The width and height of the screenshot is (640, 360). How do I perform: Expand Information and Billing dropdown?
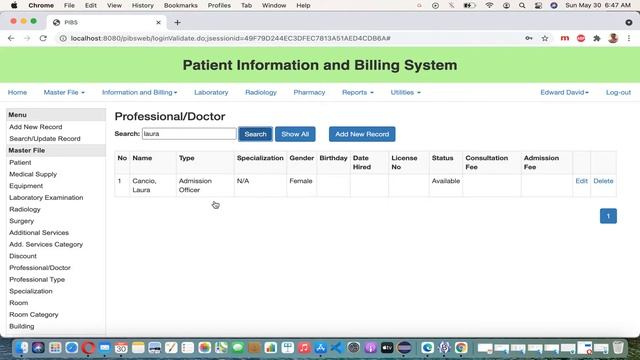(140, 92)
